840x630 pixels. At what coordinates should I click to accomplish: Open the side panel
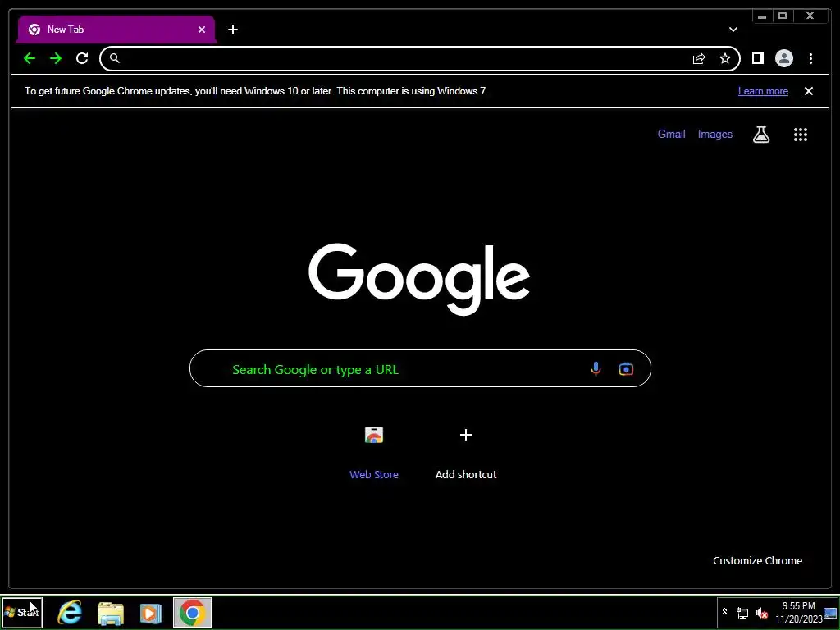click(x=757, y=58)
